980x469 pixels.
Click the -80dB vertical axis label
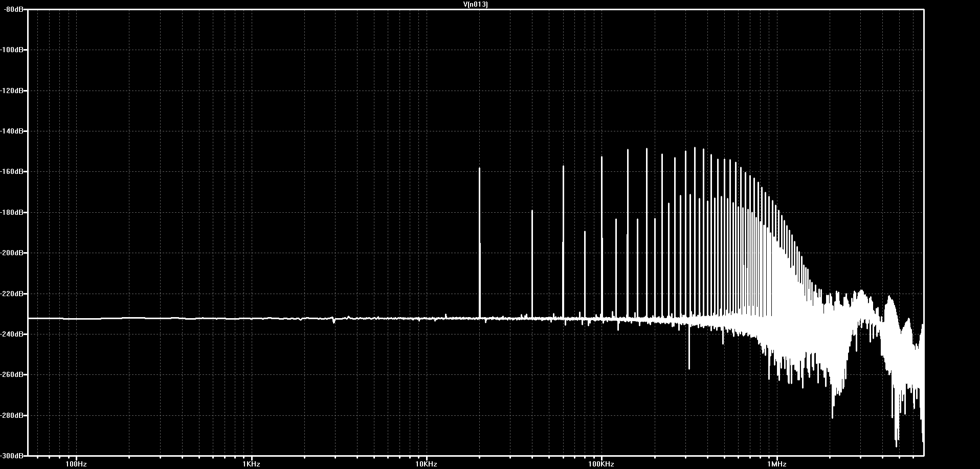pyautogui.click(x=13, y=9)
